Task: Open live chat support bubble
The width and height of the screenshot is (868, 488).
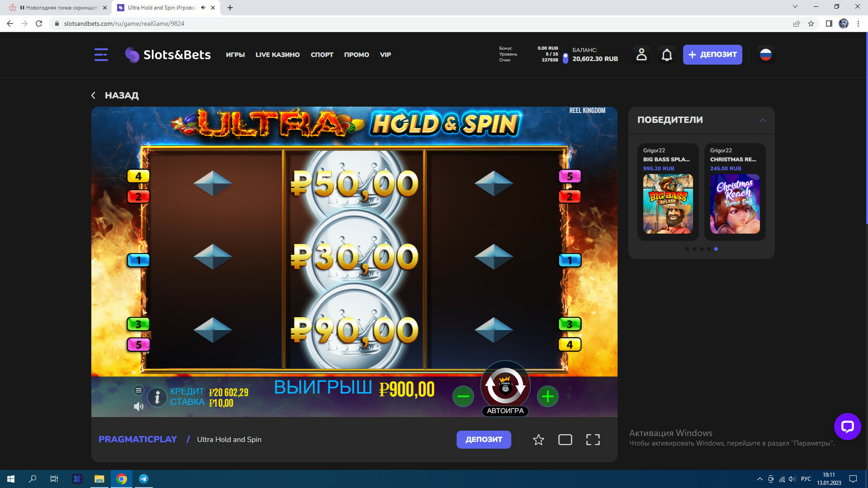Action: pos(847,426)
